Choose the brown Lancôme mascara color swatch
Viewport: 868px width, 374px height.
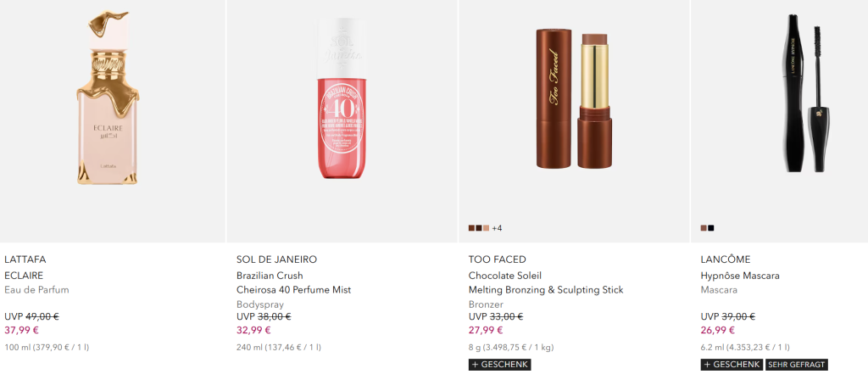click(704, 228)
